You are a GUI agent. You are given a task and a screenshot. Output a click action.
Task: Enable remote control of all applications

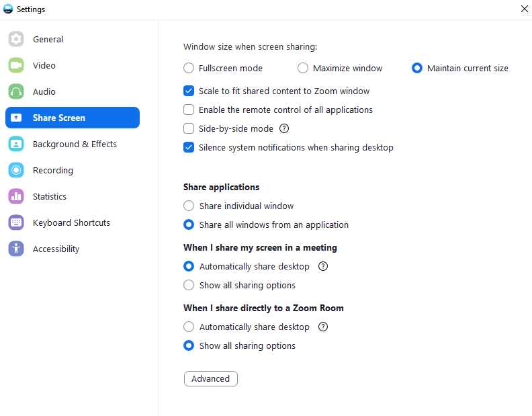[189, 110]
